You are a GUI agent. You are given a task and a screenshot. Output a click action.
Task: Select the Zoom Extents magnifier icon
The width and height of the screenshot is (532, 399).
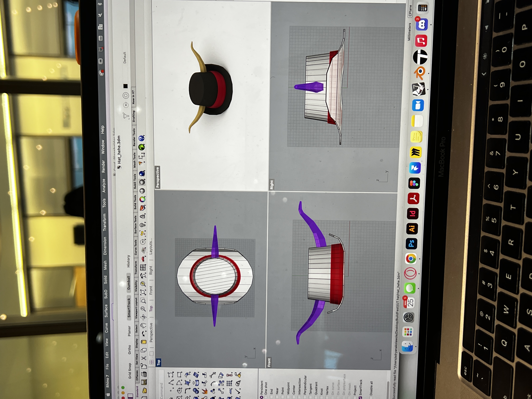click(x=143, y=292)
